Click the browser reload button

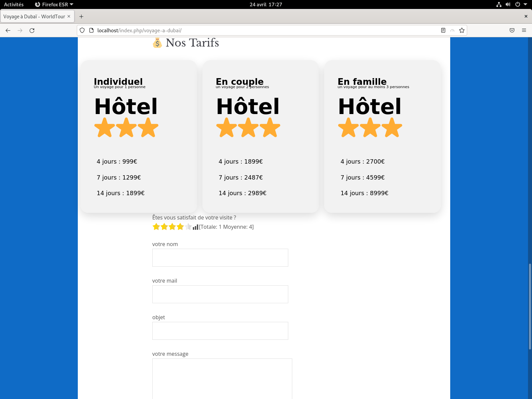(x=32, y=31)
